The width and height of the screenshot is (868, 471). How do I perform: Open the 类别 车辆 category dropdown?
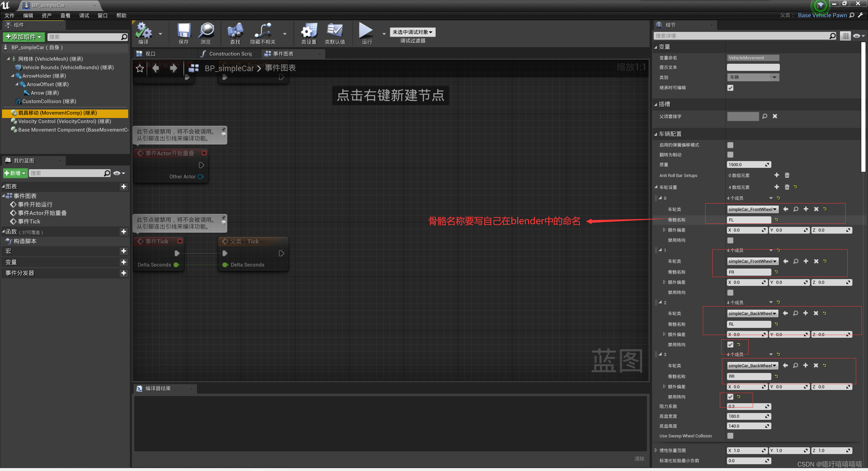tap(753, 77)
